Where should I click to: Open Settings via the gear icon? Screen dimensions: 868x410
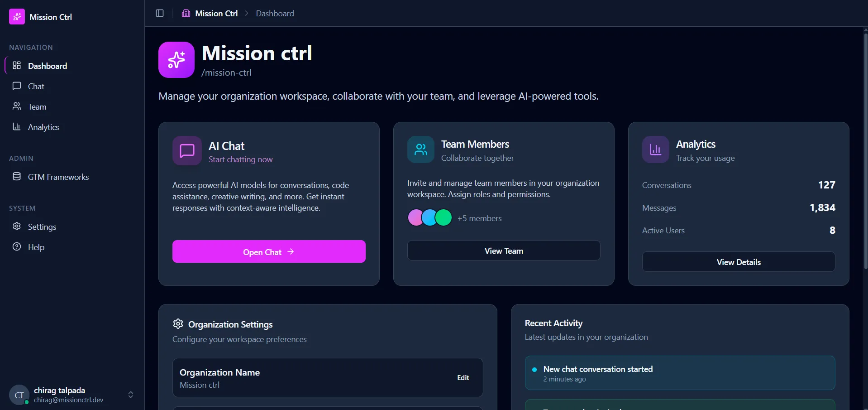(16, 227)
